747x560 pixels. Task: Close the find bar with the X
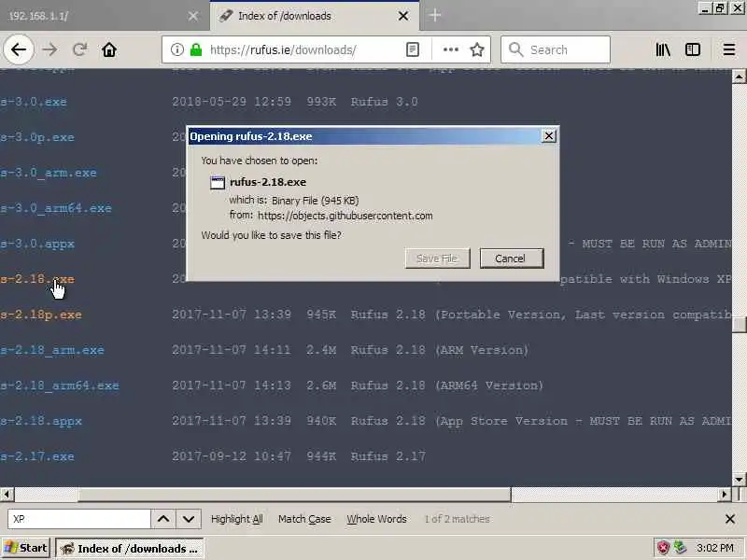pyautogui.click(x=730, y=519)
